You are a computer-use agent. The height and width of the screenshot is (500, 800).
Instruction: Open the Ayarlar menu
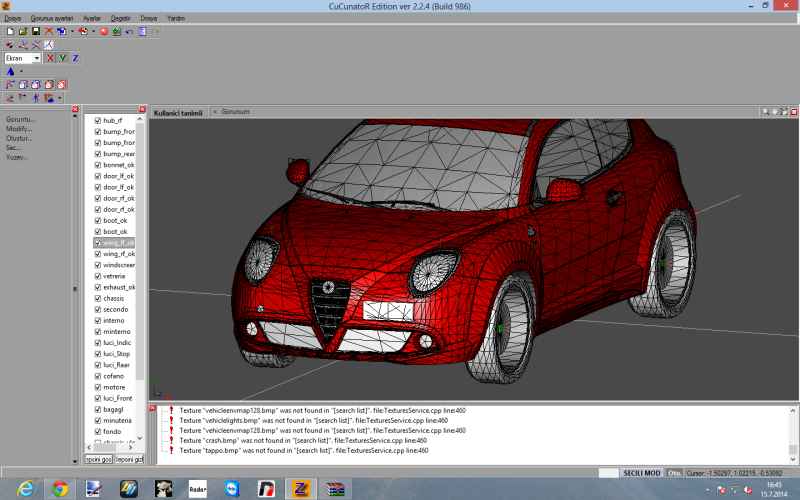[90, 19]
